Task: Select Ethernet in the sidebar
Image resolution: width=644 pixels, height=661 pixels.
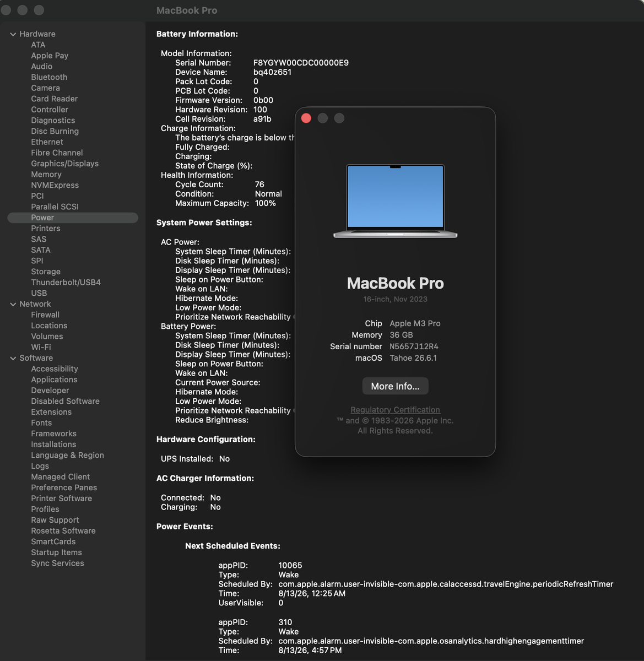Action: (x=47, y=142)
